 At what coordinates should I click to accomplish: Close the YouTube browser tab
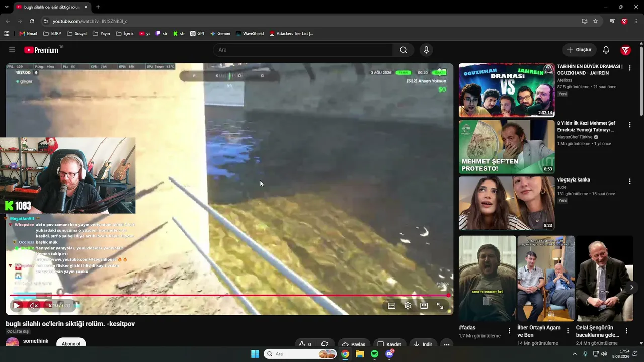tap(86, 7)
